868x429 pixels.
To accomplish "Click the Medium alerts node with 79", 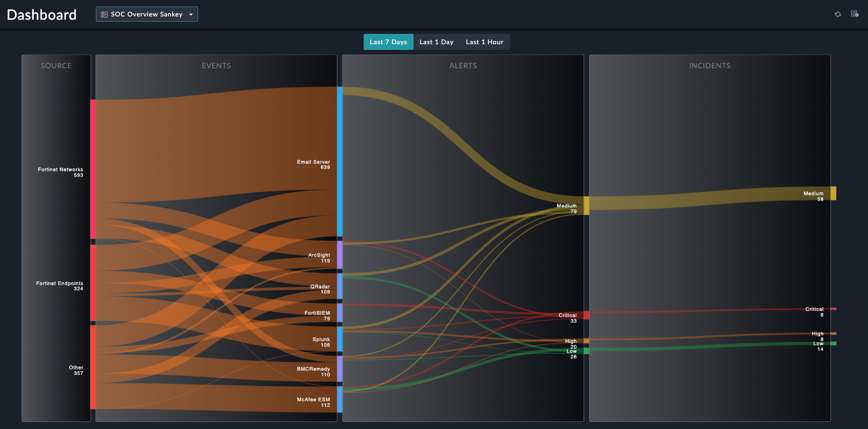I will pos(586,206).
